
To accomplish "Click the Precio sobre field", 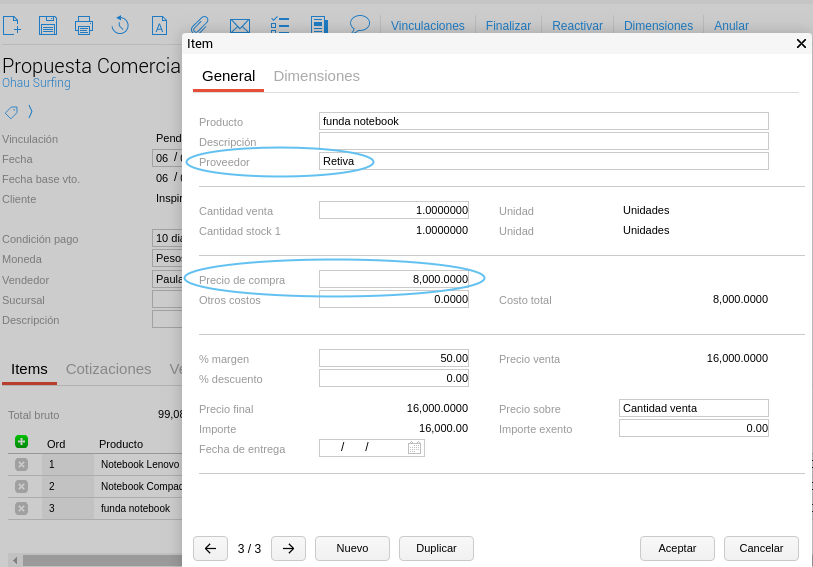I will [693, 408].
